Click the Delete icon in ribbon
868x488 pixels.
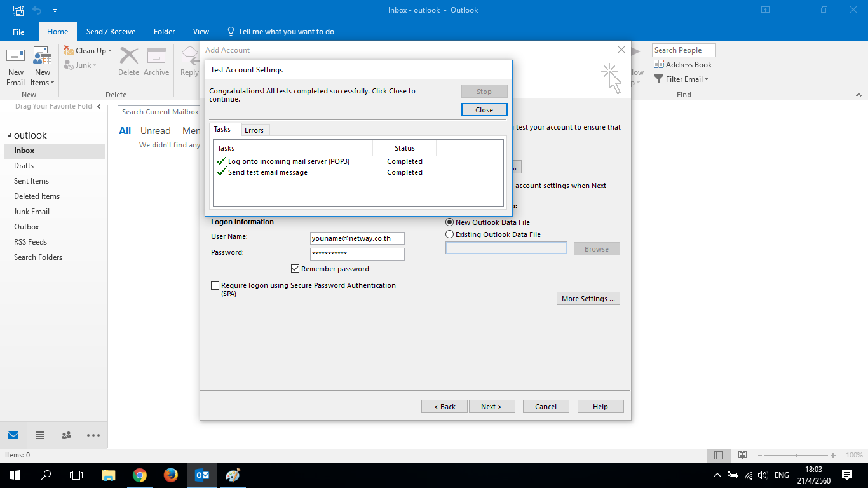128,62
